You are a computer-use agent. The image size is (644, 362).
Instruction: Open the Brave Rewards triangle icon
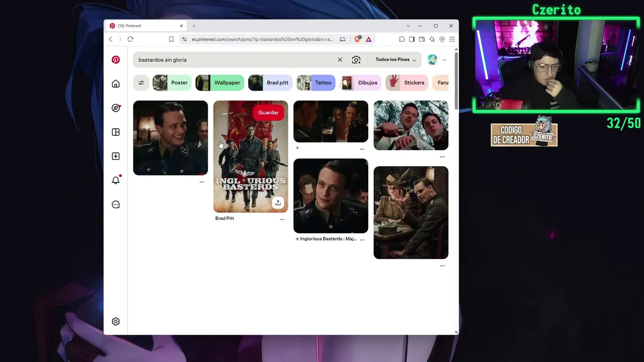(x=369, y=39)
